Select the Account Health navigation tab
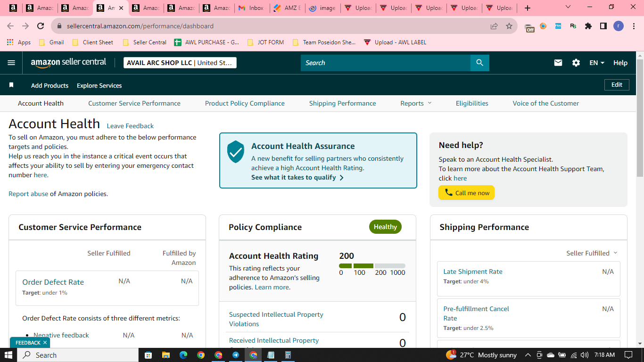Image resolution: width=644 pixels, height=362 pixels. click(41, 103)
